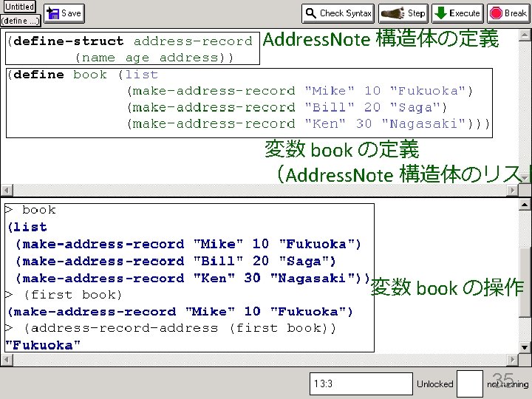Click address-record in the define-struct line
This screenshot has width=532, height=399.
193,41
